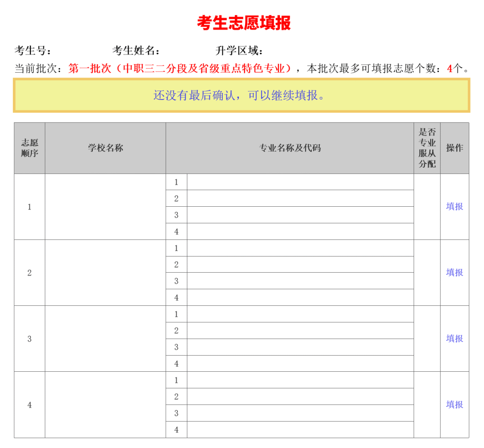Click the school name cell of 志愿 1
Image resolution: width=484 pixels, height=448 pixels.
[x=105, y=207]
